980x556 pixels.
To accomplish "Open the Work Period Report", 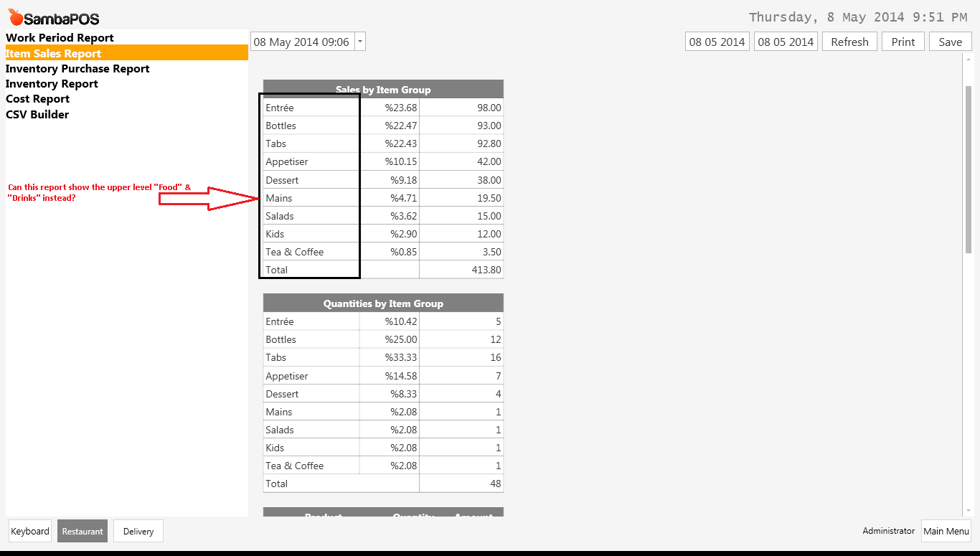I will click(x=59, y=37).
